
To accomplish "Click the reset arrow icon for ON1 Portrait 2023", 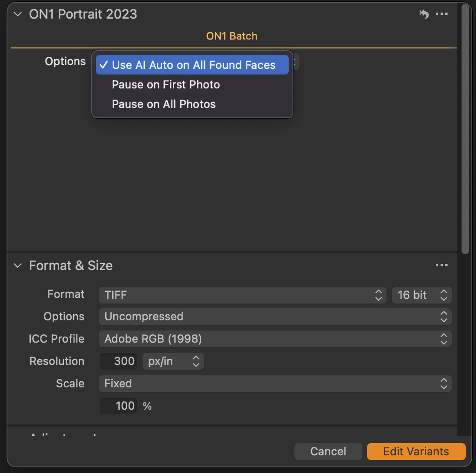I will pyautogui.click(x=424, y=14).
